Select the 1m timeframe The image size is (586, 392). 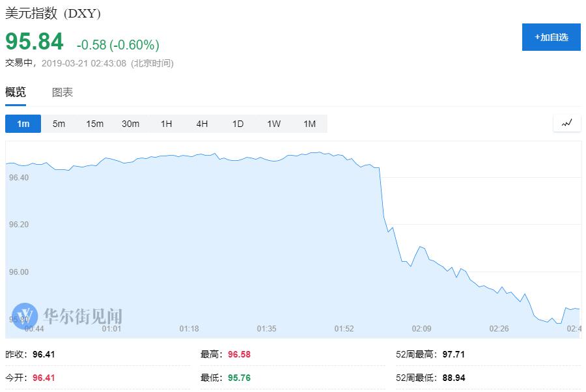23,124
